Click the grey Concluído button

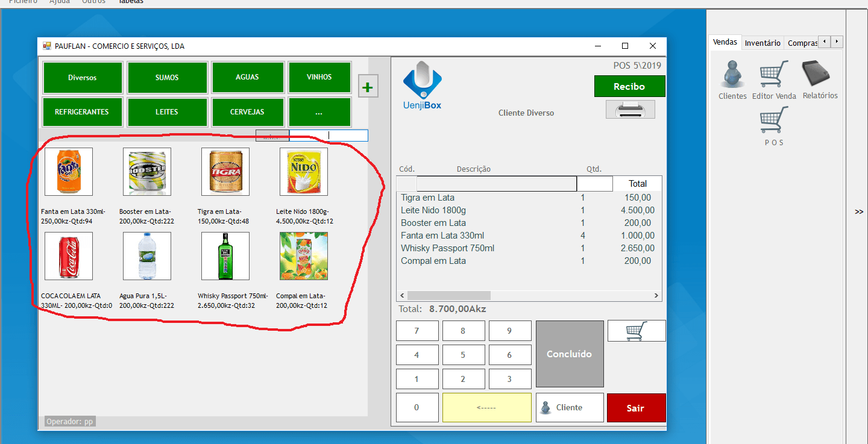(x=570, y=354)
